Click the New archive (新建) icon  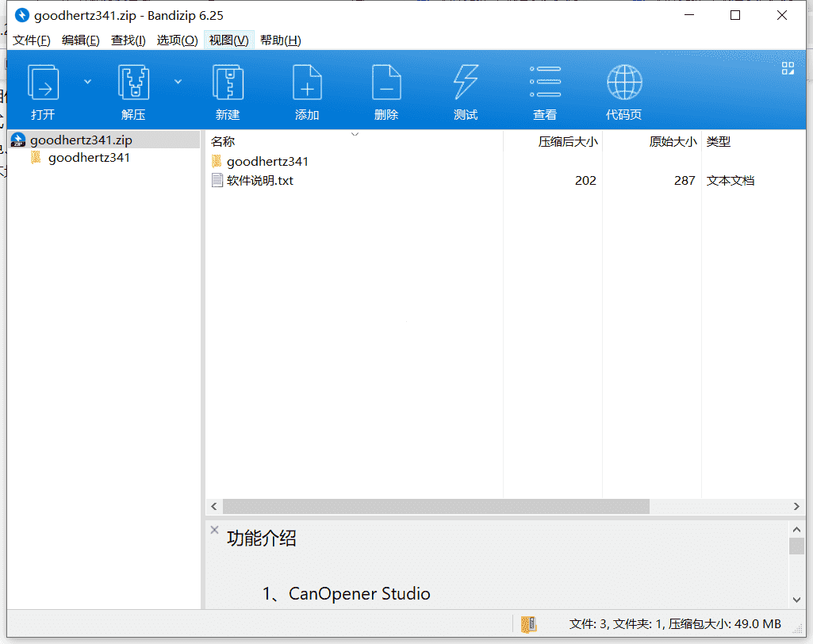[228, 82]
